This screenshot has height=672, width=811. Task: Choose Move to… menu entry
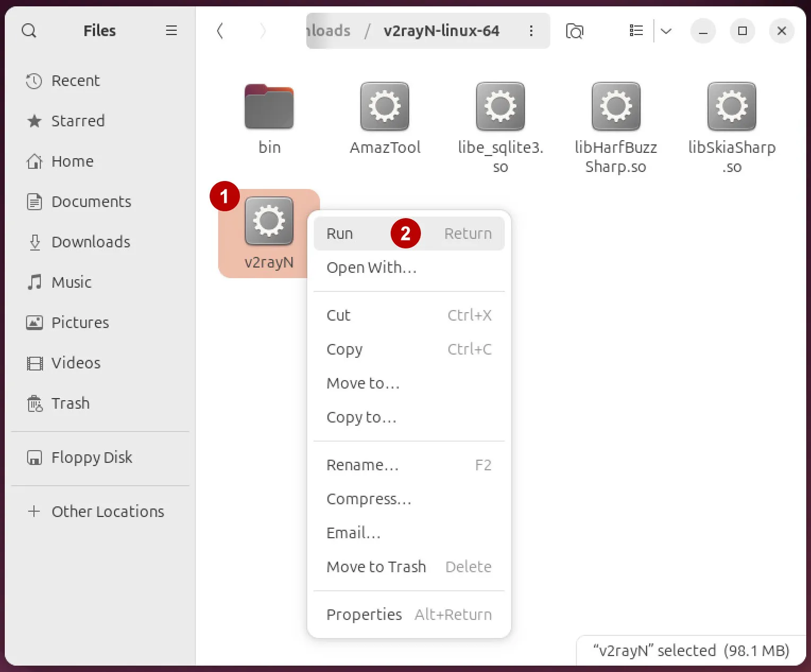tap(409, 383)
